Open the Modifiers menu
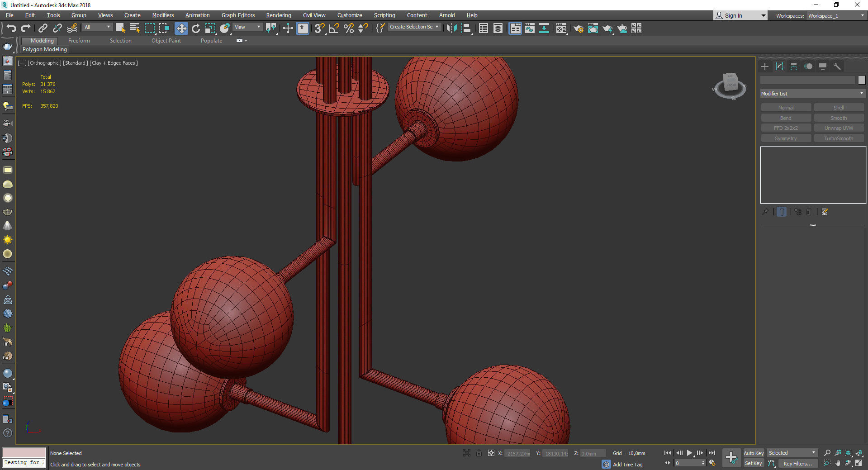Screen dimensions: 868x470 point(163,15)
